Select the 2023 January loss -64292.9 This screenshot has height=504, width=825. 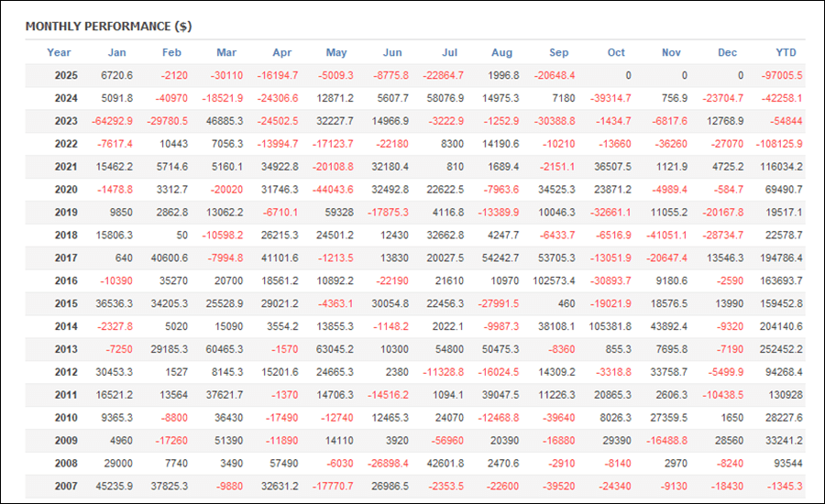tap(111, 122)
